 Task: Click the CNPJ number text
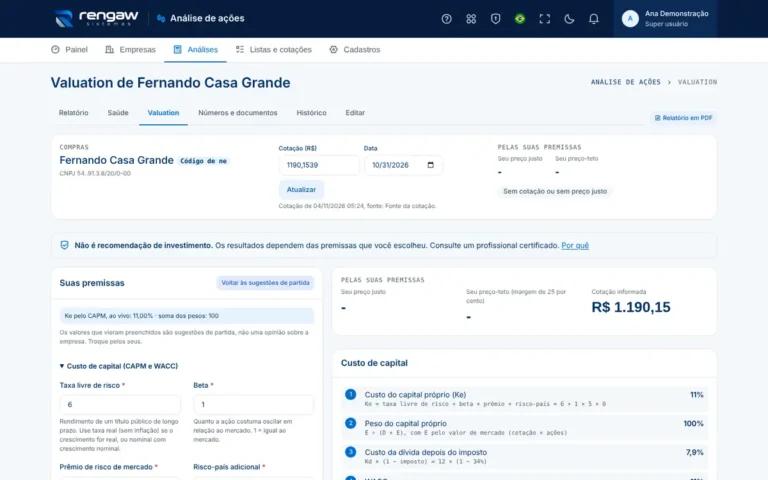click(95, 173)
